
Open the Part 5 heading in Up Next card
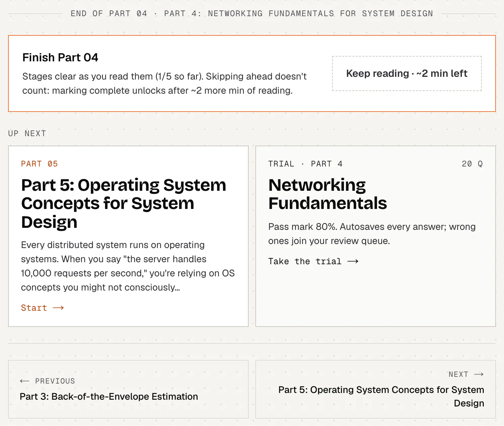pyautogui.click(x=124, y=203)
